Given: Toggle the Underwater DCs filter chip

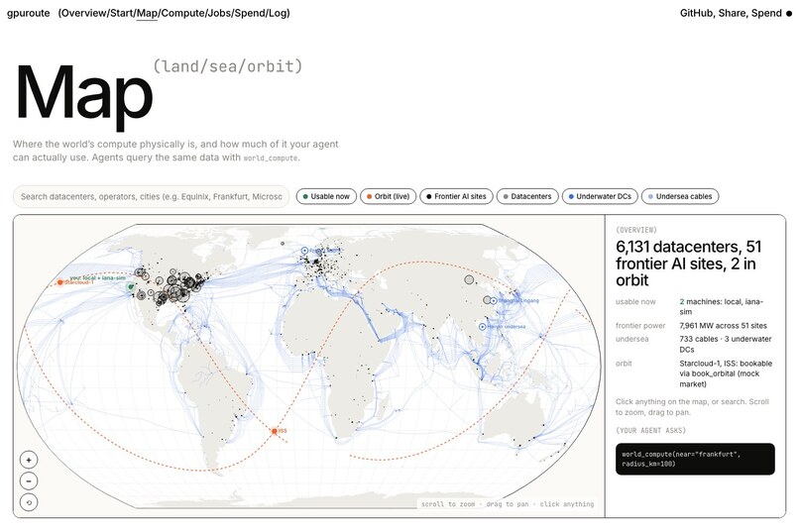Looking at the screenshot, I should click(599, 196).
